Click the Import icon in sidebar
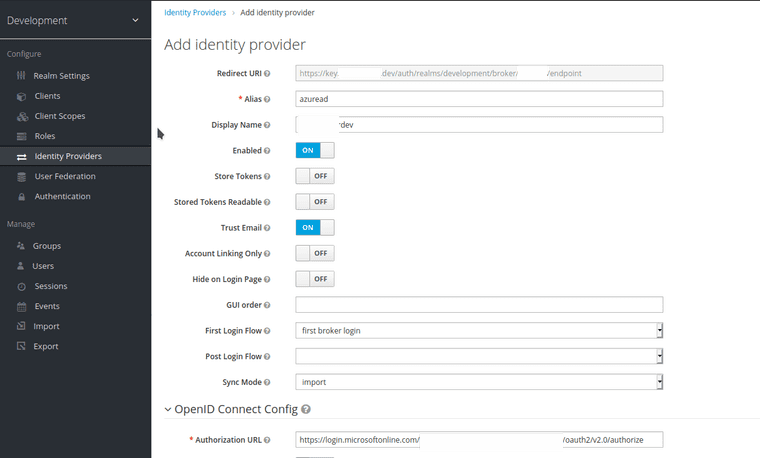The width and height of the screenshot is (760, 458). [x=21, y=326]
